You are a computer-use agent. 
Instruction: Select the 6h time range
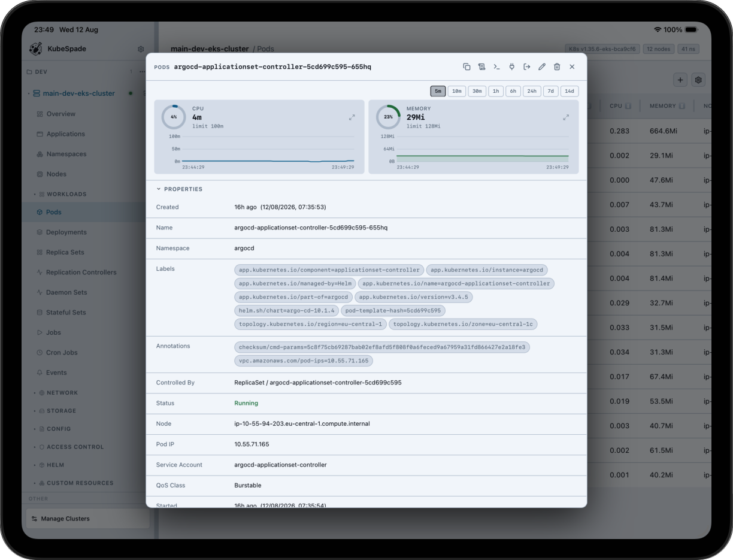(513, 91)
